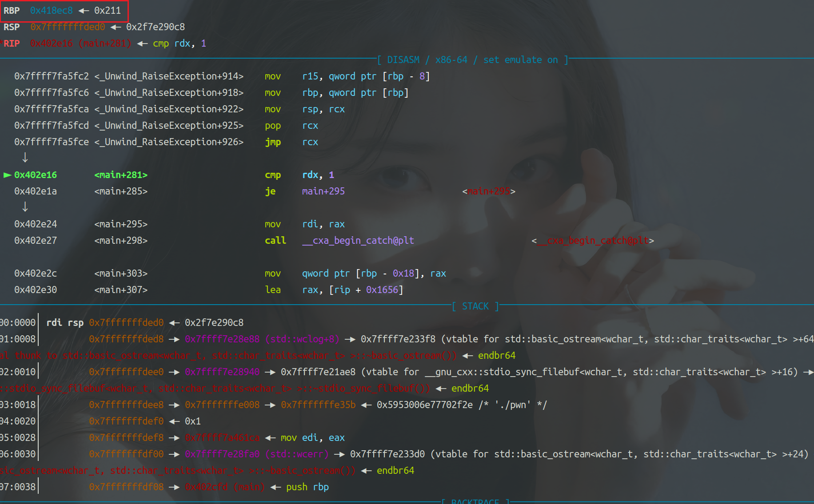Click the std::wcerr pointer in stack
Screen dimensions: 814x504
click(x=256, y=454)
